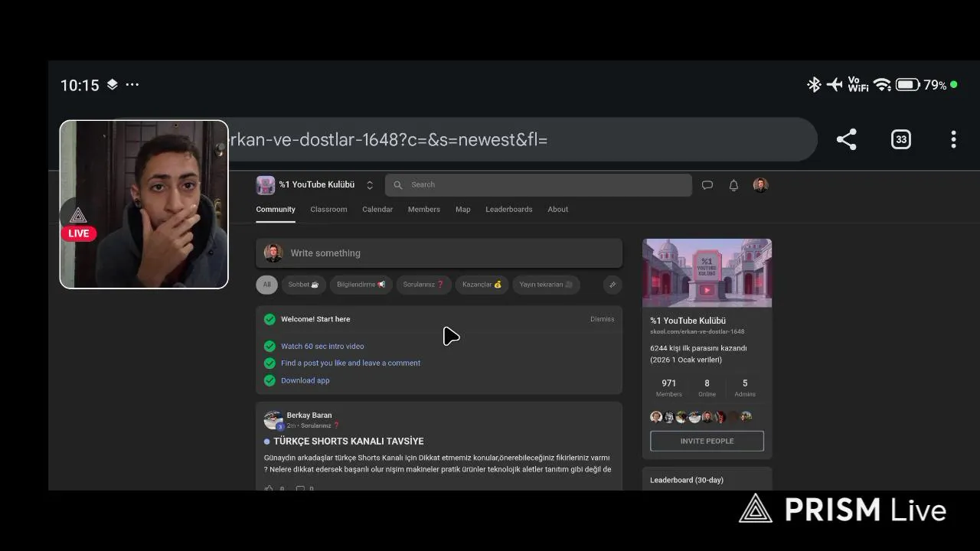
Task: Click the %1 YouTube Kulübü cover image
Action: (x=707, y=273)
